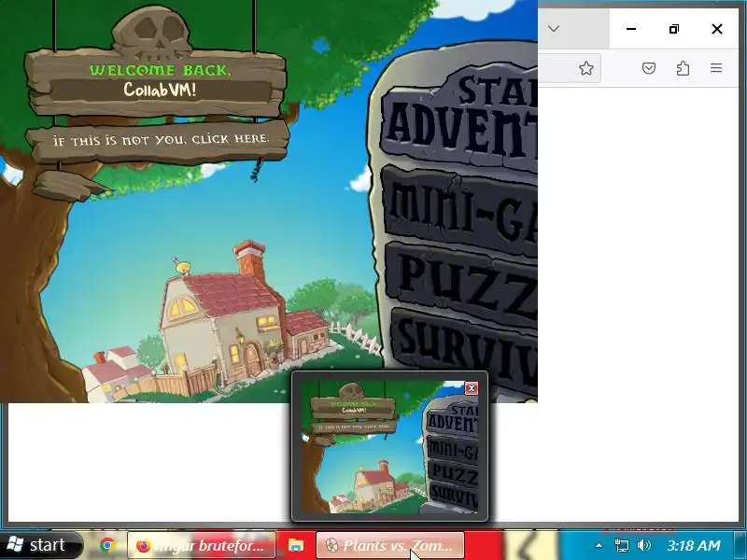This screenshot has height=560, width=747.
Task: Click the Plants vs. Zombies taskbar button
Action: click(x=389, y=545)
